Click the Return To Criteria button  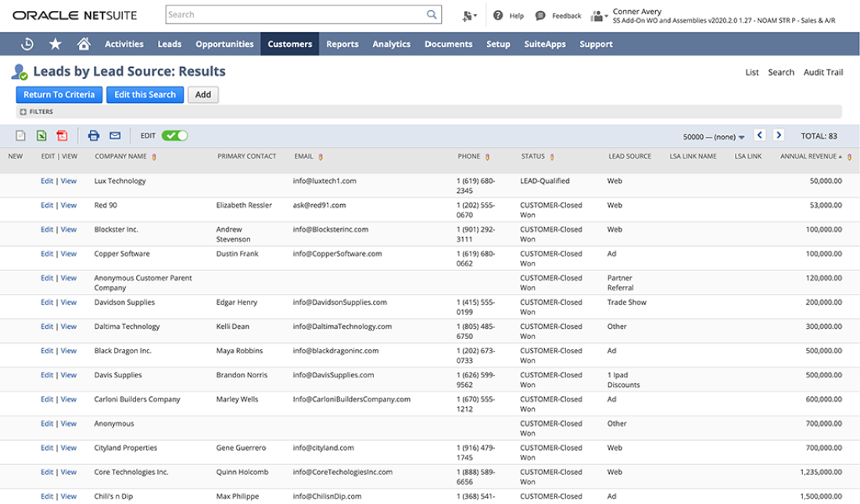click(59, 95)
